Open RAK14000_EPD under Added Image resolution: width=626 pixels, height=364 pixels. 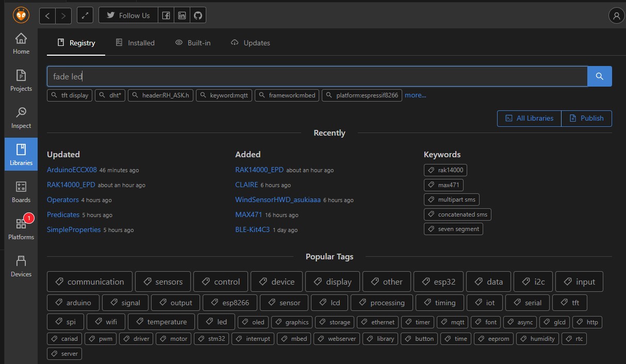pos(259,170)
